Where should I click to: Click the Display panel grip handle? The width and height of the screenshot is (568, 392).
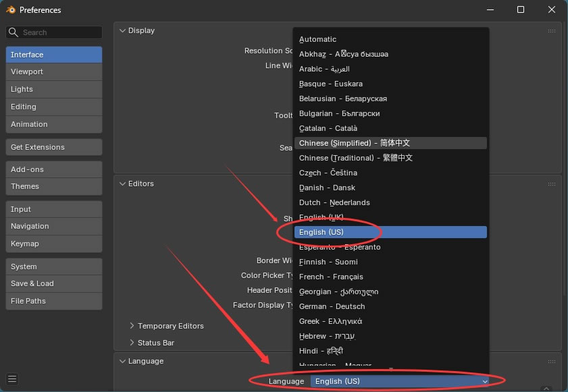(x=552, y=31)
